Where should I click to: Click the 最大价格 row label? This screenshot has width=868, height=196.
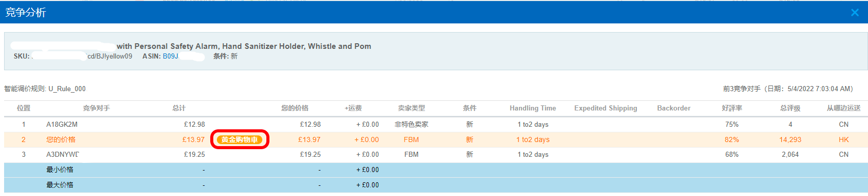coord(60,185)
